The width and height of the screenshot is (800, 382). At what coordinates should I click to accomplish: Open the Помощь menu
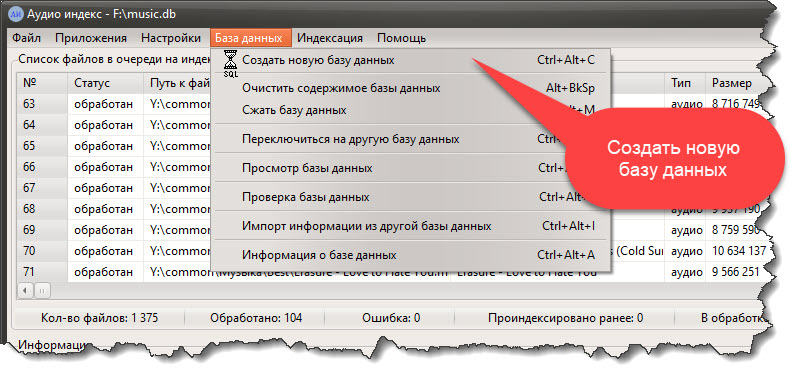[402, 38]
